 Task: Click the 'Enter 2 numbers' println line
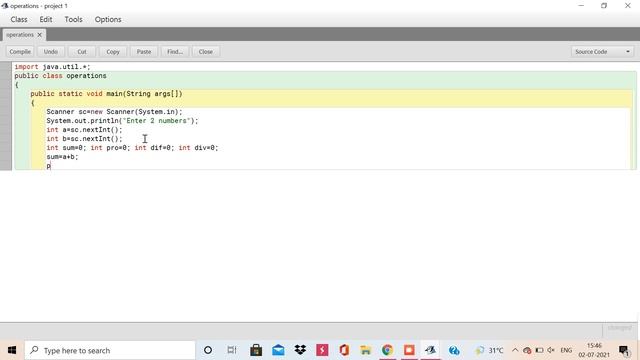click(122, 120)
